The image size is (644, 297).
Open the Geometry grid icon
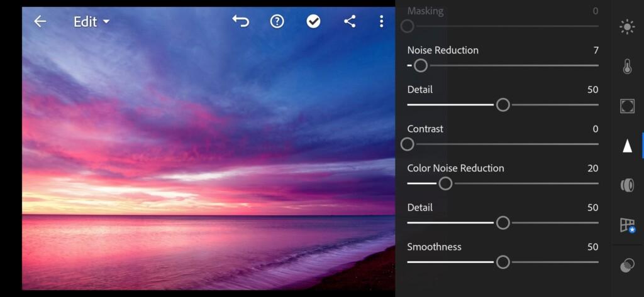tap(627, 225)
